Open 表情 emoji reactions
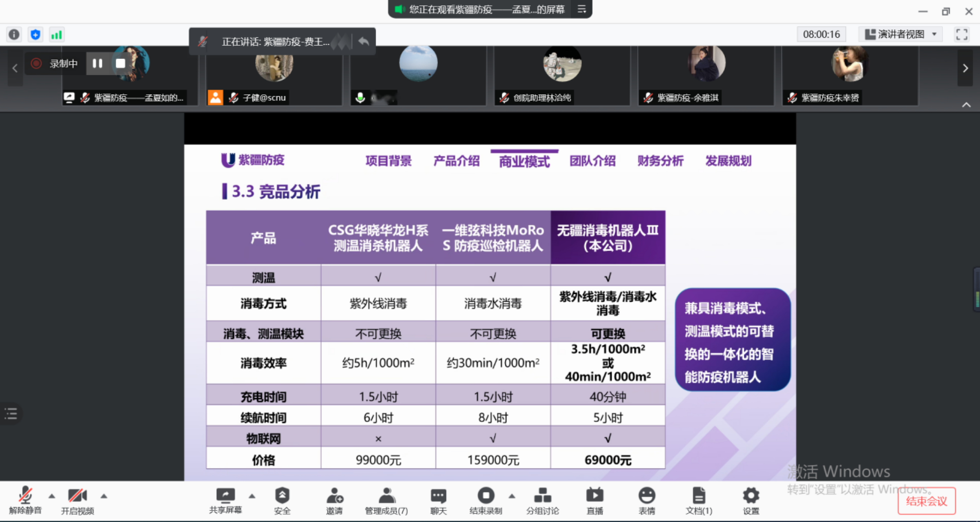 click(x=647, y=501)
